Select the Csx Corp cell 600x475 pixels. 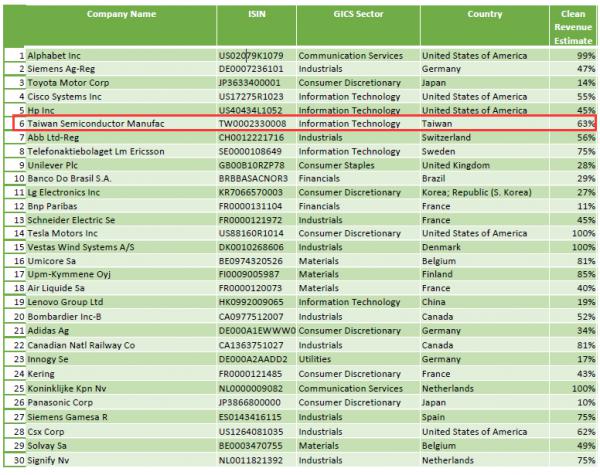coord(121,431)
